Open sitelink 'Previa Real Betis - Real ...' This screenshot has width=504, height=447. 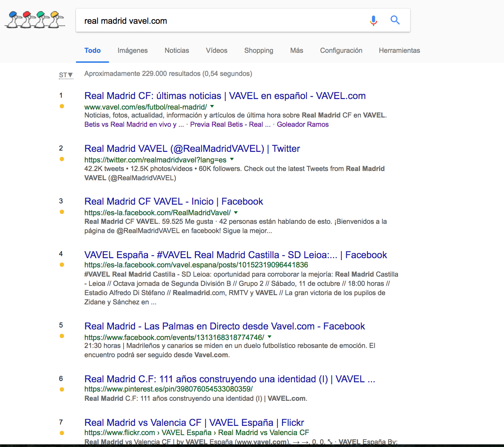pos(230,124)
